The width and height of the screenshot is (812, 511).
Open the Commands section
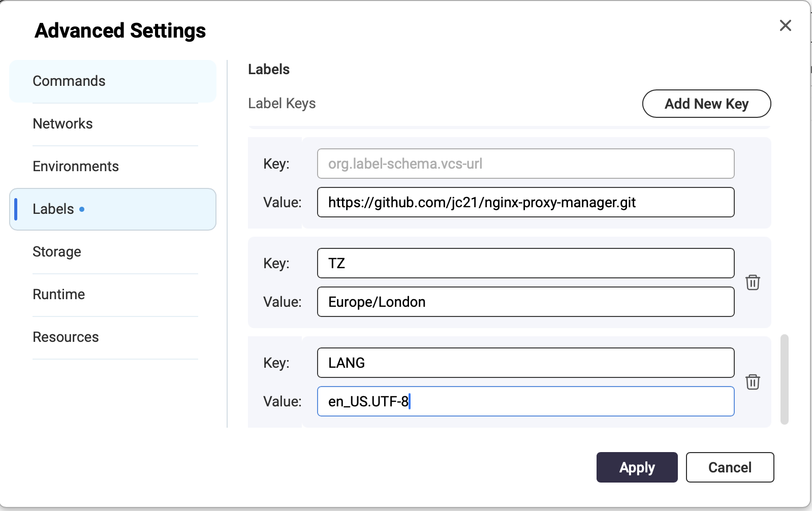113,81
